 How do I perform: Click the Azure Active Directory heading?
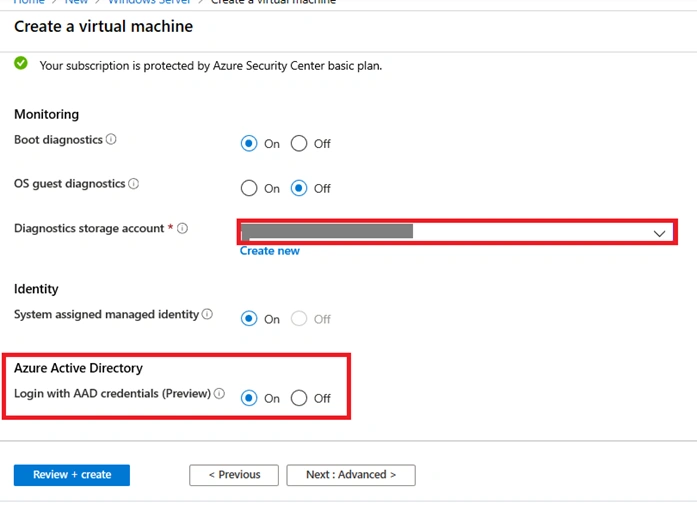coord(78,368)
